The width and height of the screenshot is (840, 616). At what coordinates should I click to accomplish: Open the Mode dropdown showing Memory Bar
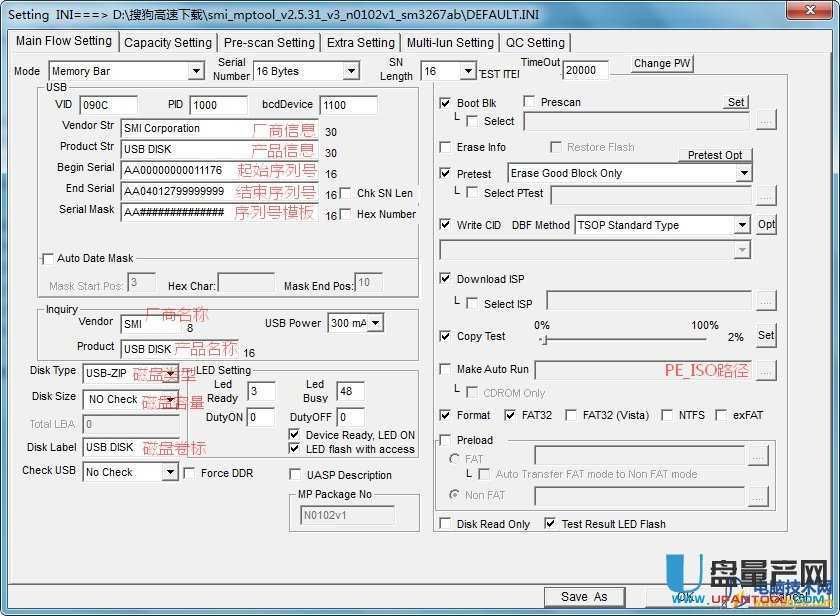[x=196, y=72]
